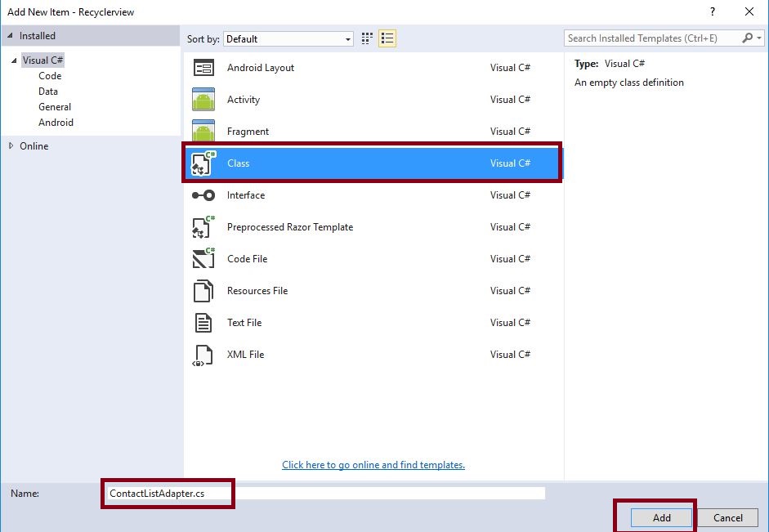Select the Data category
Screen dimensions: 769x532
48,92
